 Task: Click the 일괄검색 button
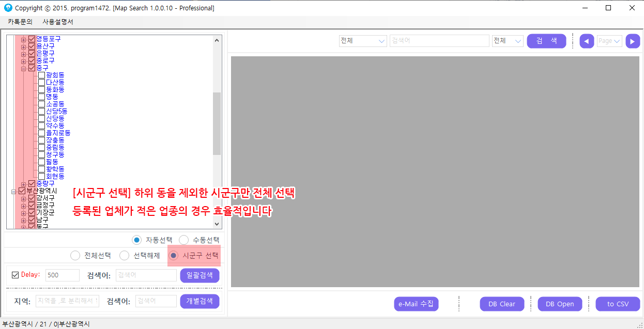[200, 275]
